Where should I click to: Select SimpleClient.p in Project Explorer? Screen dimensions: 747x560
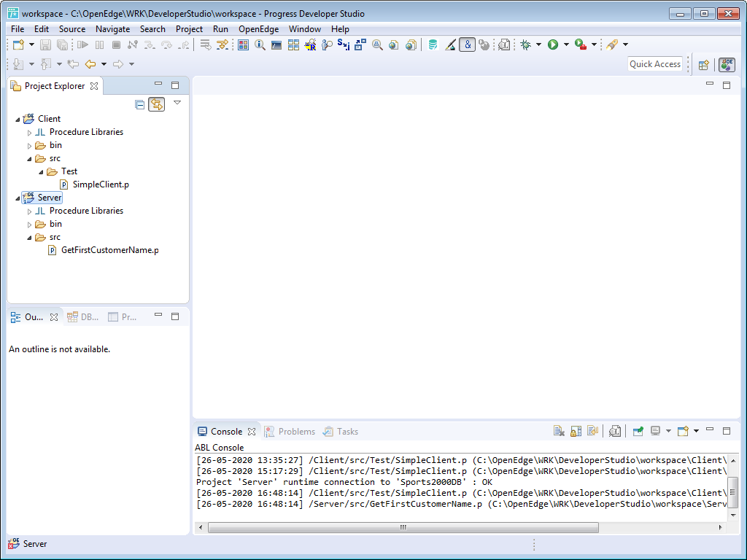94,184
